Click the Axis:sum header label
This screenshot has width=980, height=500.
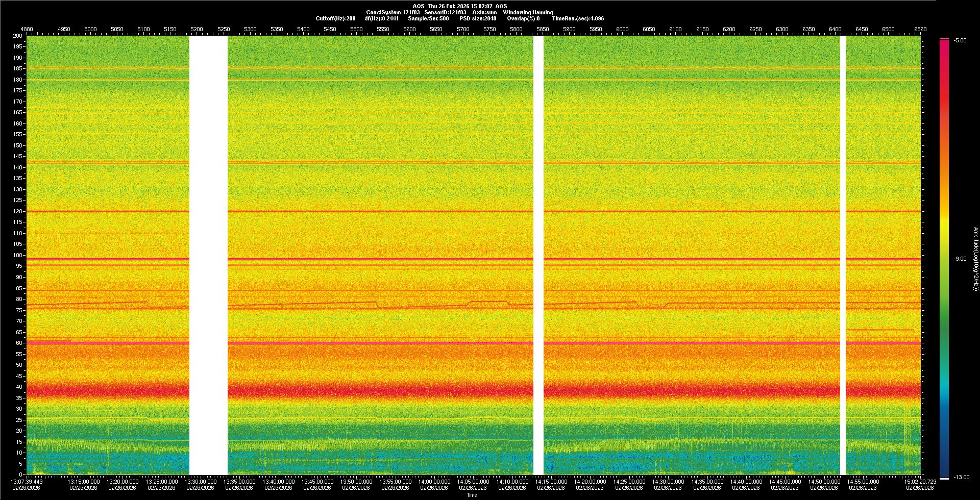click(484, 12)
